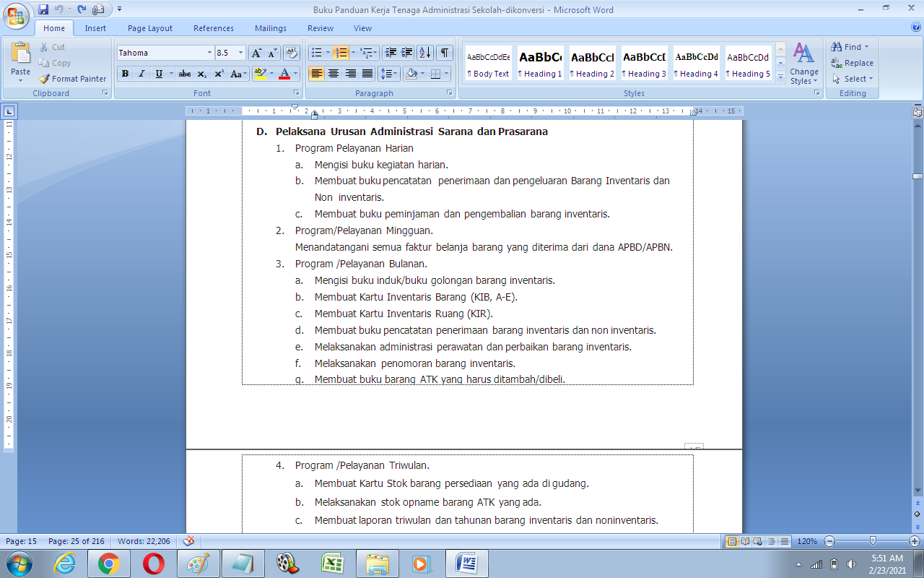Click the Find button
This screenshot has width=924, height=578.
[850, 47]
